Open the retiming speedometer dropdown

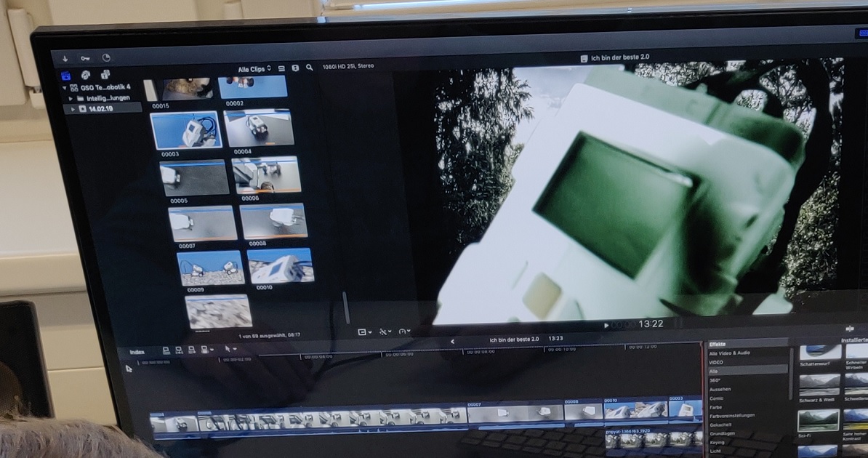coord(404,332)
